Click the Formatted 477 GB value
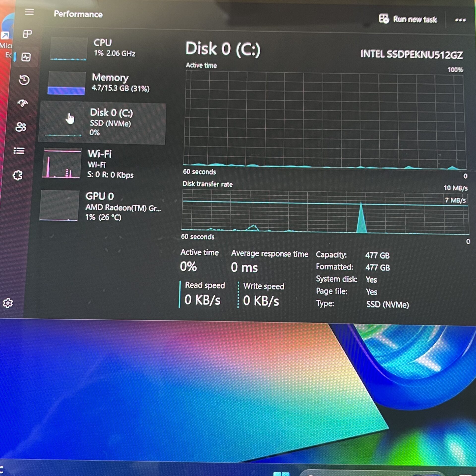The height and width of the screenshot is (476, 476). (x=378, y=268)
